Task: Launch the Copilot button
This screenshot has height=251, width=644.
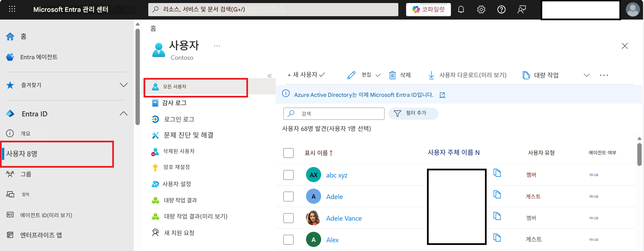Action: (428, 9)
